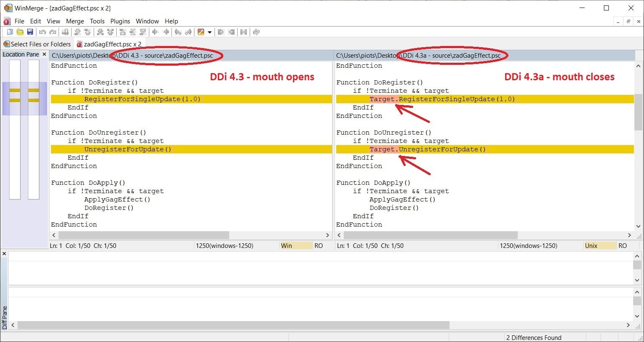Click the Redo toolbar icon
This screenshot has height=342, width=644.
pyautogui.click(x=53, y=32)
